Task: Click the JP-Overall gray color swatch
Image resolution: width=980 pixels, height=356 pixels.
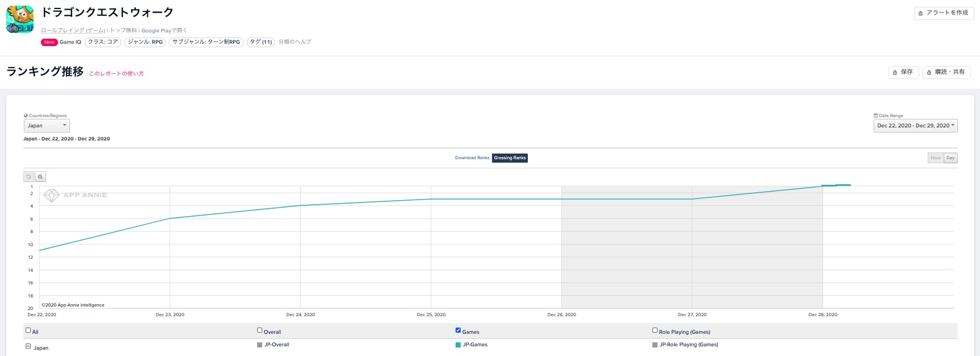Action: point(259,345)
